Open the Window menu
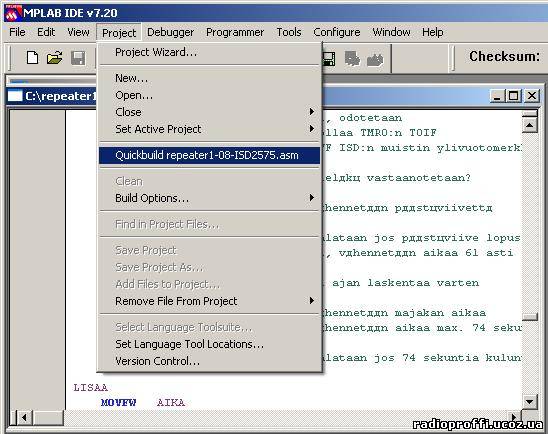The width and height of the screenshot is (548, 434). tap(391, 32)
